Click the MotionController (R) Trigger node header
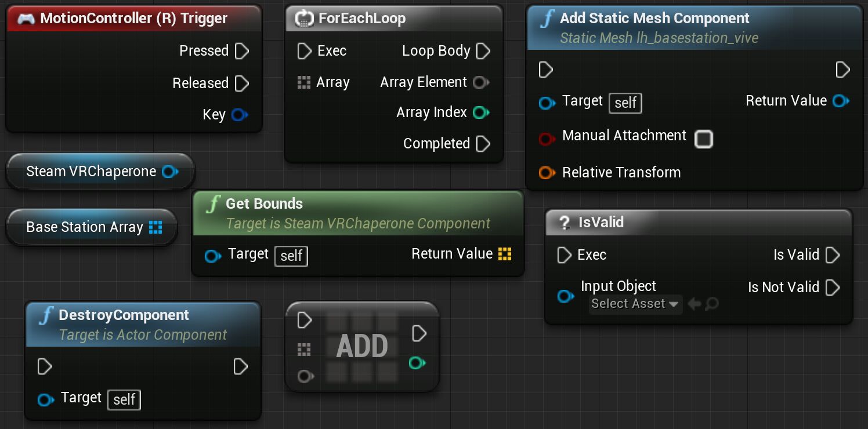The image size is (868, 429). [133, 19]
